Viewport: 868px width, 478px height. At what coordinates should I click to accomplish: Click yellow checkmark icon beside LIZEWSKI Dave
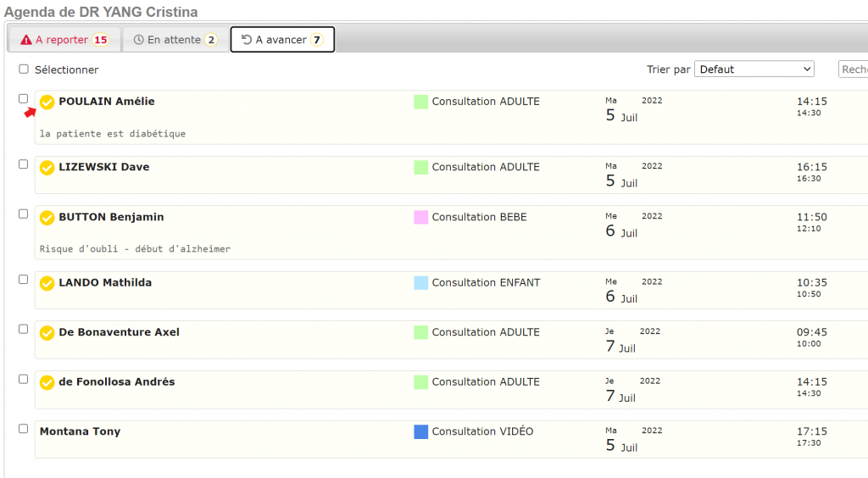click(47, 168)
